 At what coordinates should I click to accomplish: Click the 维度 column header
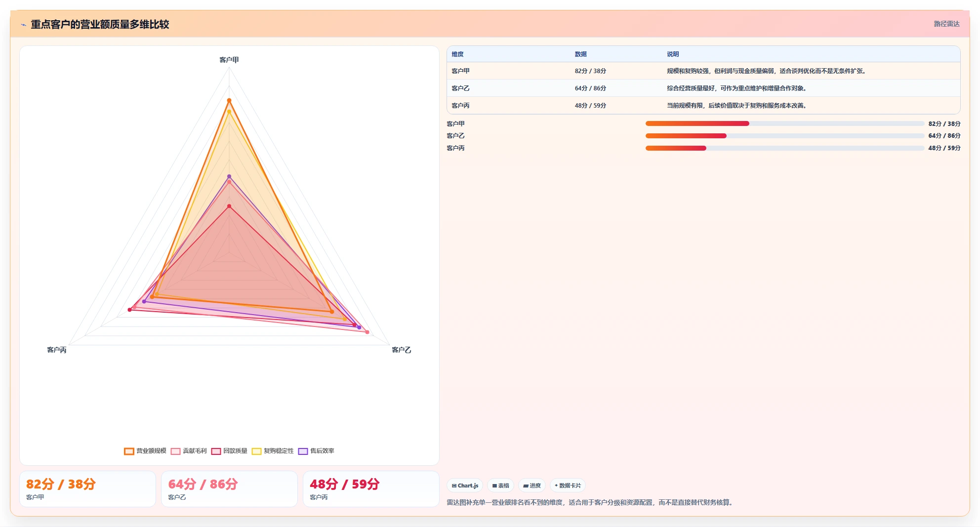click(x=457, y=54)
